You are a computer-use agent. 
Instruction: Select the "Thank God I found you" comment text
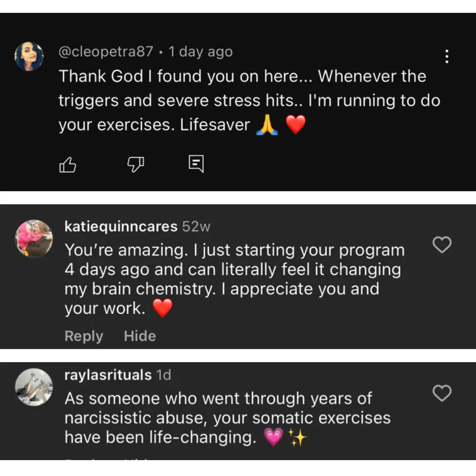(242, 100)
